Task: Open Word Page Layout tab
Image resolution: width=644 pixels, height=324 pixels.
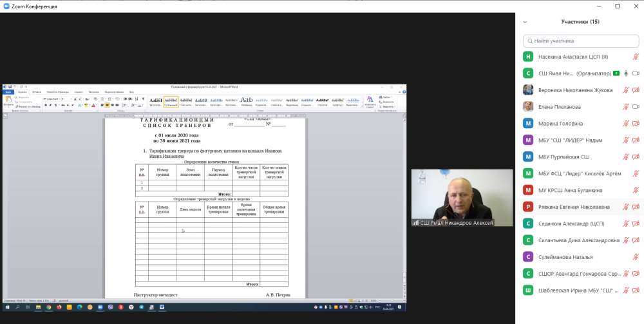Action: [x=57, y=92]
